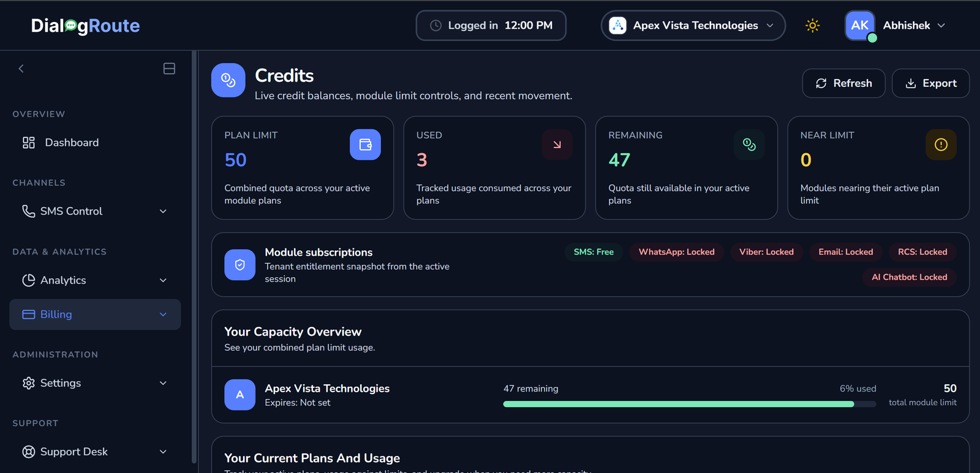Image resolution: width=980 pixels, height=473 pixels.
Task: Click the Support Desk lifebuoy icon
Action: [x=29, y=452]
